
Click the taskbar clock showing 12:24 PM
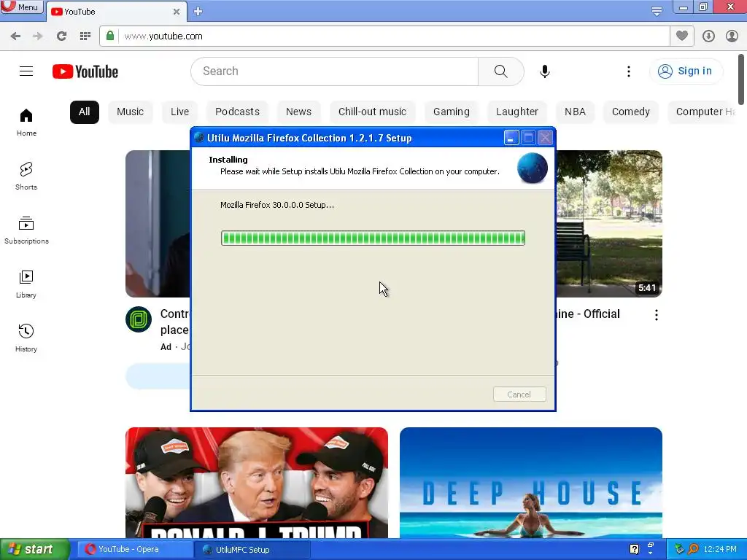click(720, 549)
